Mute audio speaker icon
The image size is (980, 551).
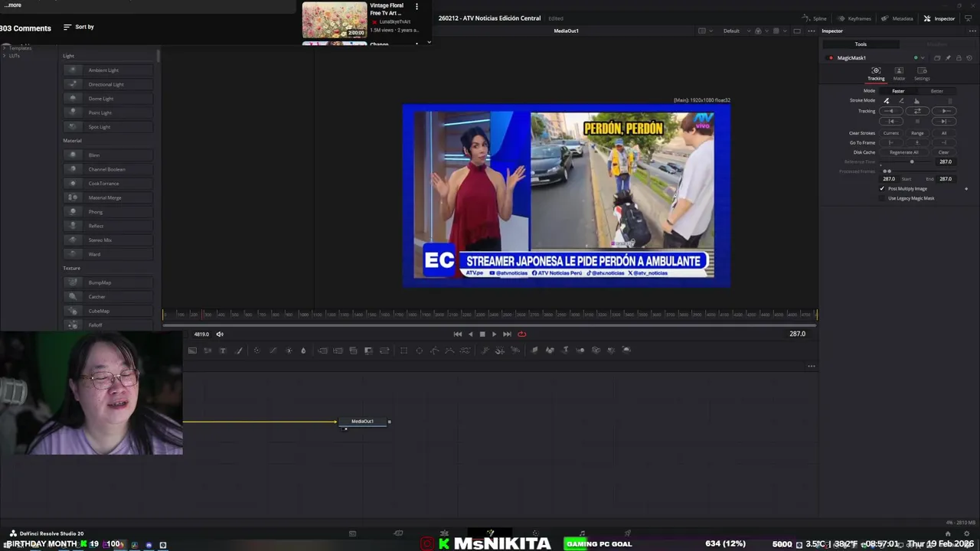click(220, 334)
